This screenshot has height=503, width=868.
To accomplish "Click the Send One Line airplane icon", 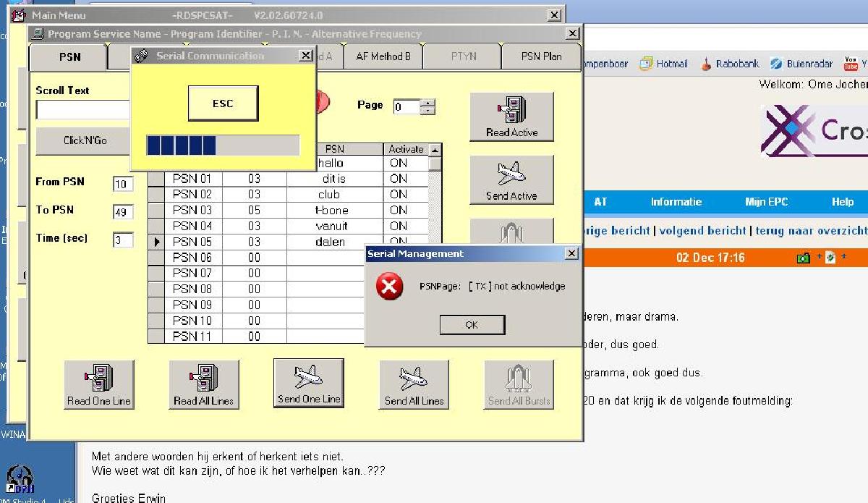I will pos(309,384).
